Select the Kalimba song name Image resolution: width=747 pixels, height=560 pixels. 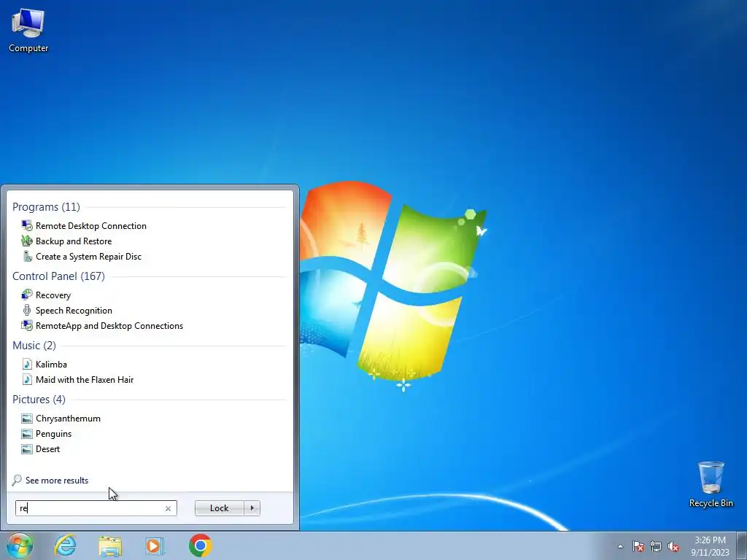[52, 365]
